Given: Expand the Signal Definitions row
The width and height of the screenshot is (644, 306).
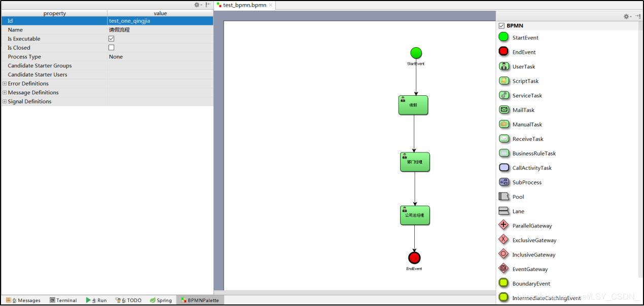Looking at the screenshot, I should (x=5, y=101).
